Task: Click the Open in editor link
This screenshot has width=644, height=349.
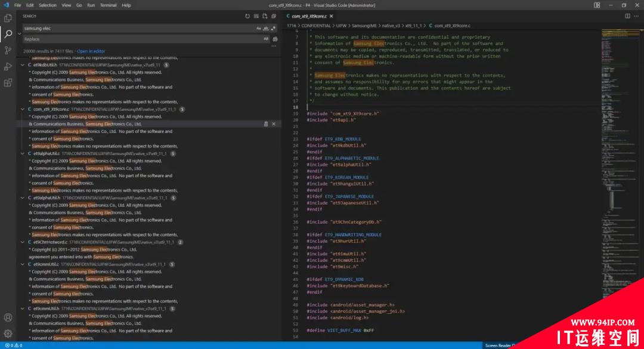Action: click(x=91, y=51)
